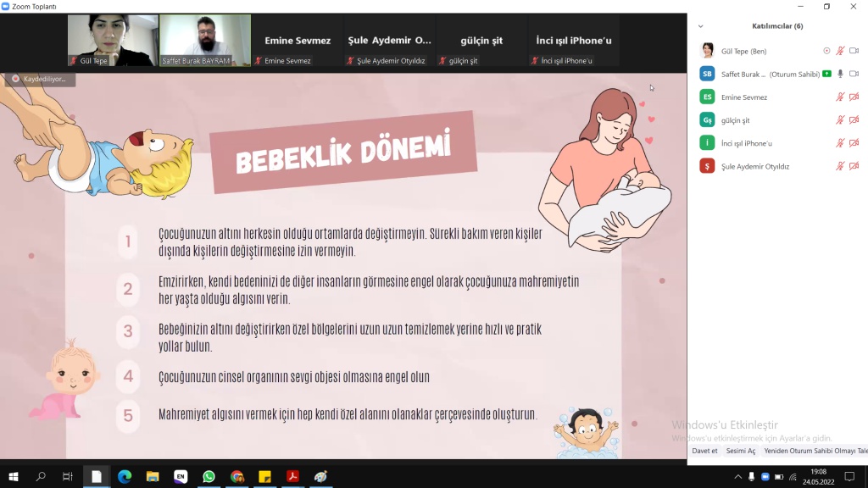Collapse the Katılımcılar panel chevron
The height and width of the screenshot is (488, 868).
click(x=700, y=26)
